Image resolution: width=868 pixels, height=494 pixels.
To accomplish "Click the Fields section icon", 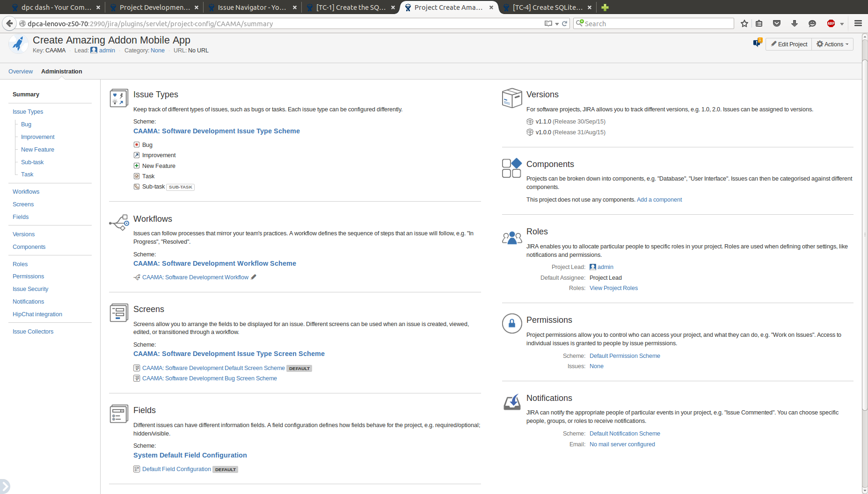I will point(119,414).
